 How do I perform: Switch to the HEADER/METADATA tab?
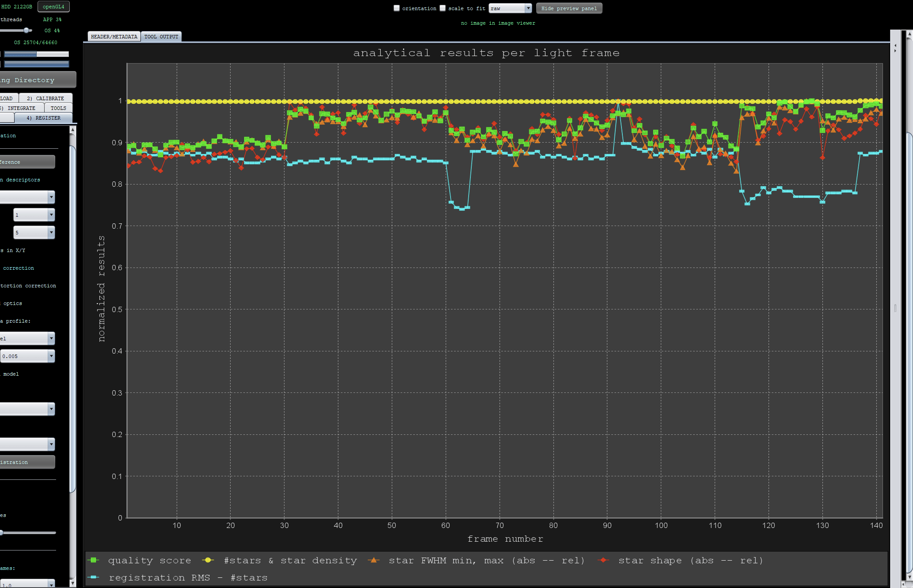pos(114,37)
